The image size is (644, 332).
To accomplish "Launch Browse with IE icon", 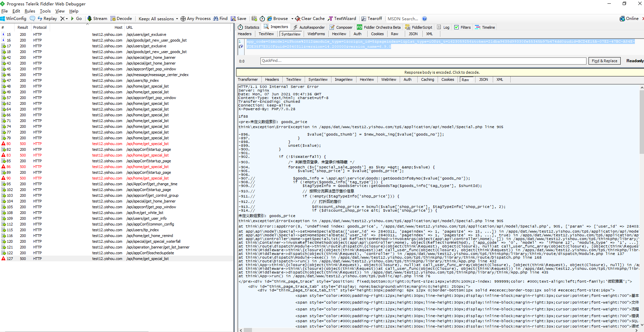I will click(x=277, y=19).
